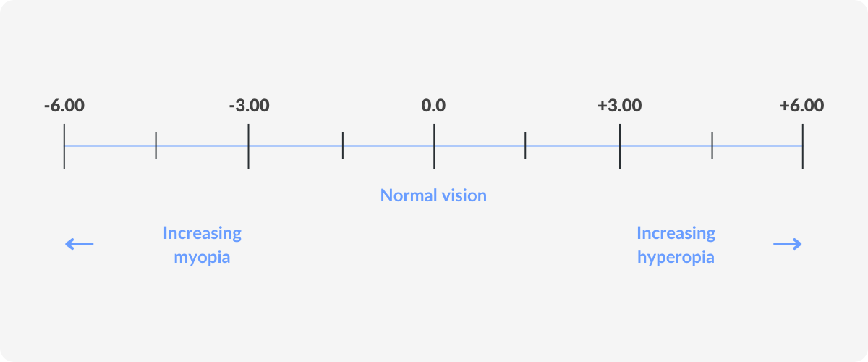Screen dimensions: 868x362
Task: Click the center tick mark below 0.0
Action: click(x=434, y=146)
